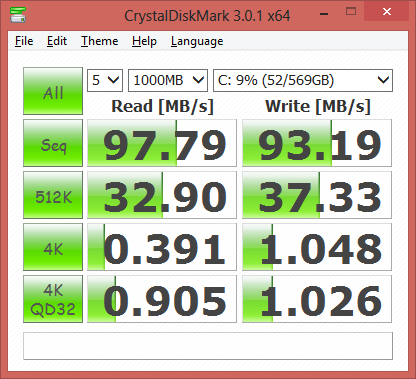
Task: Click the CrystalDiskMark 3.0.1 x64 title text
Action: tap(207, 15)
